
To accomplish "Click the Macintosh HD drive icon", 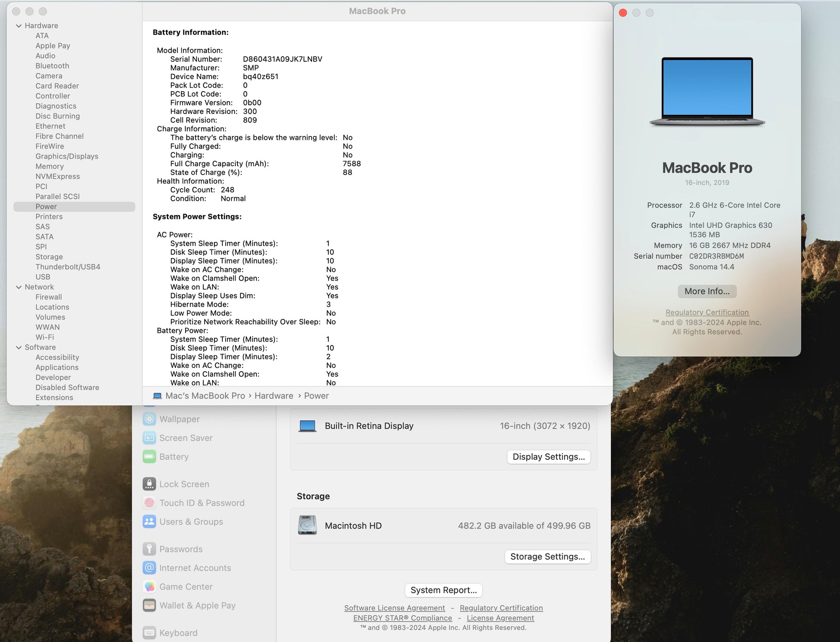I will pos(307,525).
